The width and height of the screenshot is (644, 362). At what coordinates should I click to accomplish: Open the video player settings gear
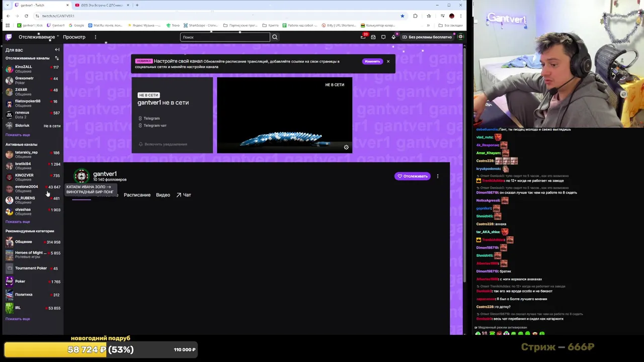[346, 147]
